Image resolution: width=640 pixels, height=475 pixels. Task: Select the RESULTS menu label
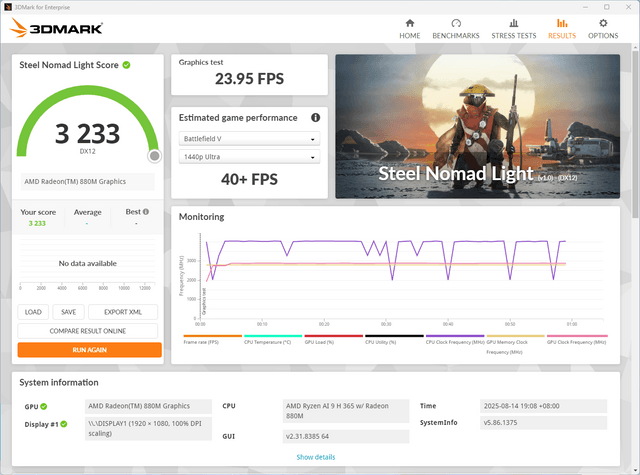(x=562, y=36)
